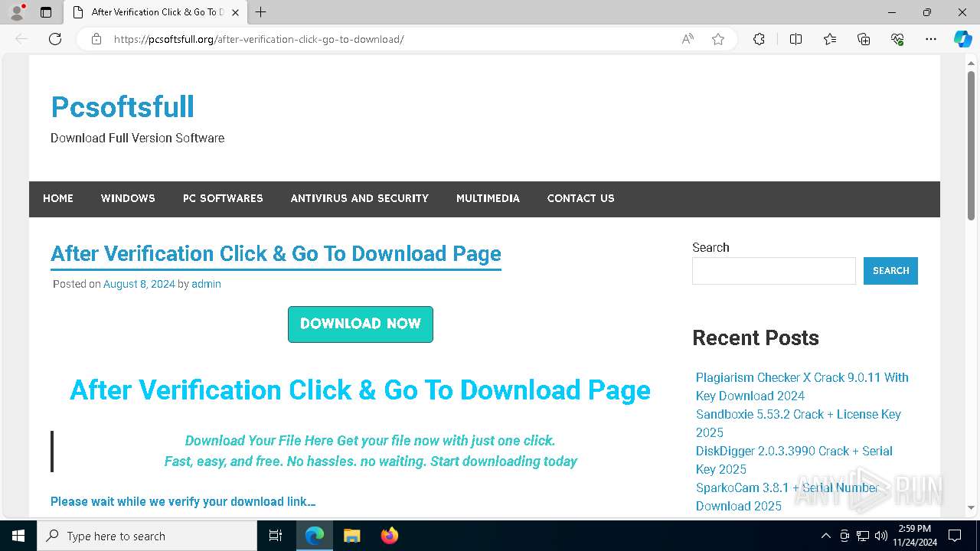The height and width of the screenshot is (551, 980).
Task: Select the After Verification tab
Action: coord(155,12)
